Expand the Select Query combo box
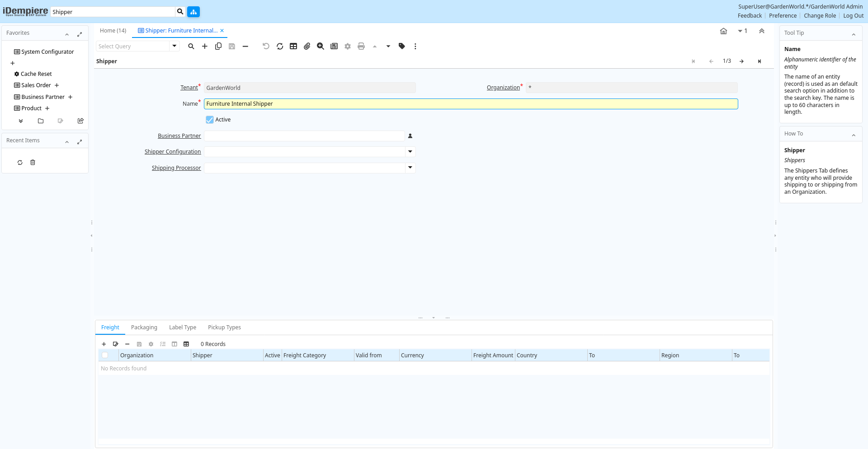Viewport: 868px width, 449px height. point(175,46)
